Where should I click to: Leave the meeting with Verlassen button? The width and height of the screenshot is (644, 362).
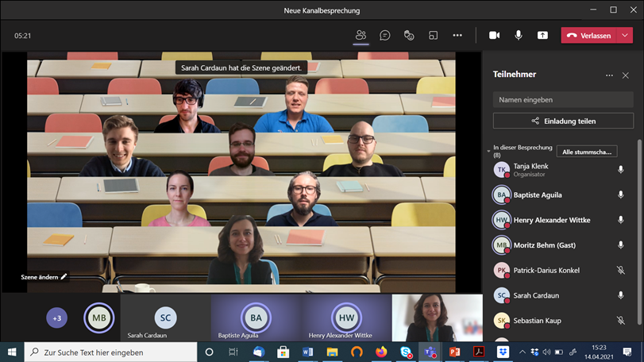pos(589,35)
